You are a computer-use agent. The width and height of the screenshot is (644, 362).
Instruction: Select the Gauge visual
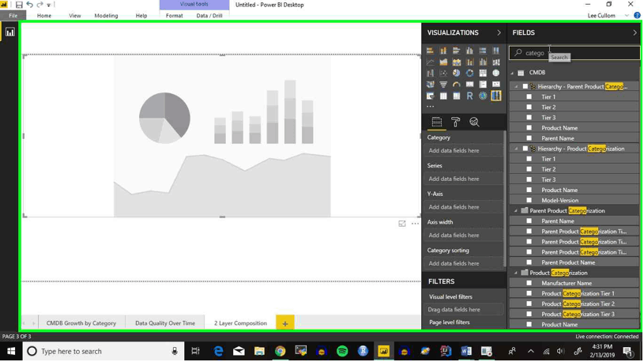click(x=456, y=85)
